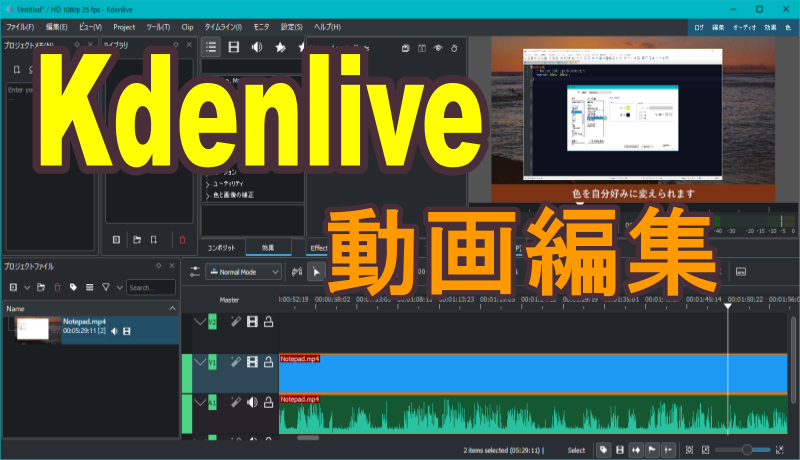Click the red trash icon in the library panel
Viewport: 800px width, 460px height.
pos(181,240)
